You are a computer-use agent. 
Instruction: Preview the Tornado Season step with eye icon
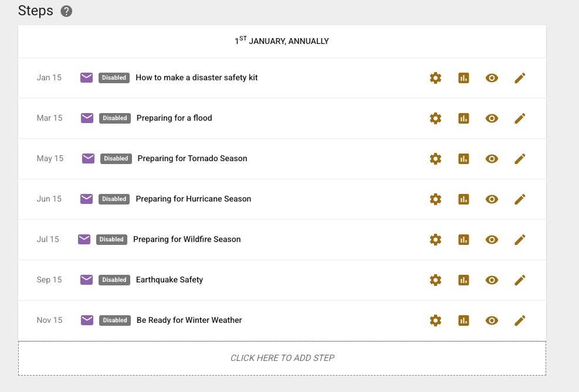(492, 159)
